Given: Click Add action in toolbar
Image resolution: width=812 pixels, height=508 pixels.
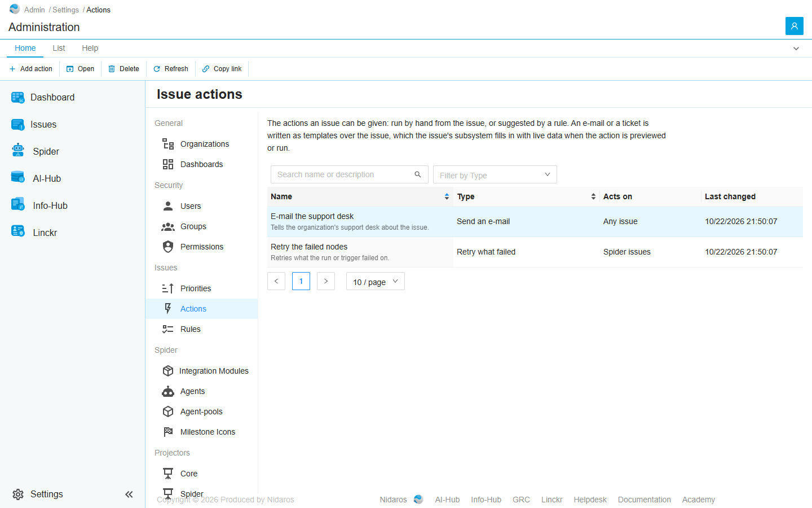Looking at the screenshot, I should click(x=31, y=69).
